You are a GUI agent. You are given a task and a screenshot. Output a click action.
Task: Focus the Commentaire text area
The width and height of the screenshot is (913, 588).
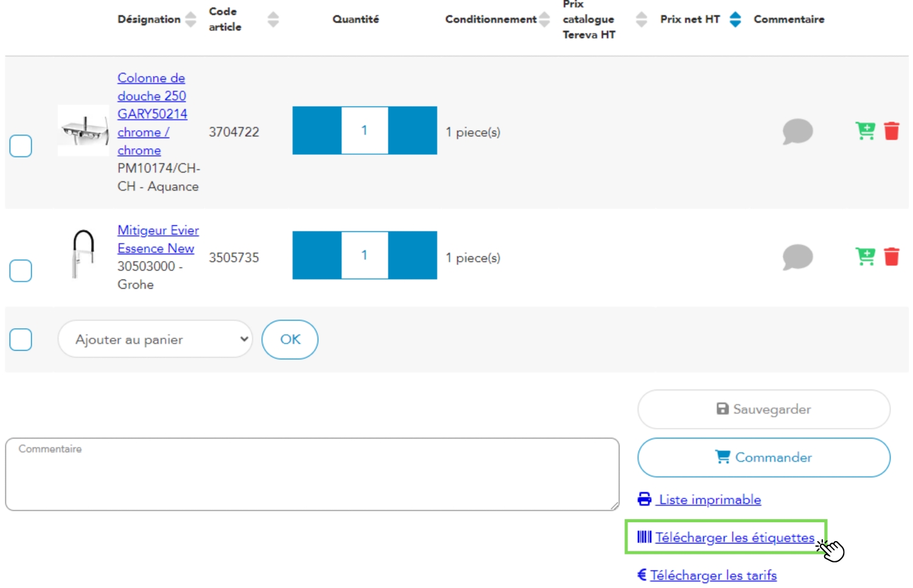pyautogui.click(x=312, y=474)
